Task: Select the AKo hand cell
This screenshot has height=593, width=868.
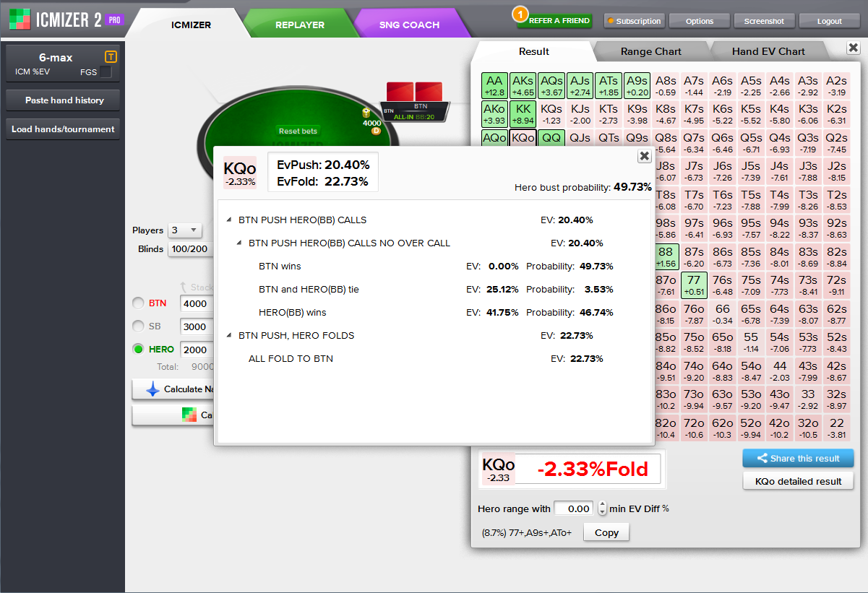Action: point(494,114)
